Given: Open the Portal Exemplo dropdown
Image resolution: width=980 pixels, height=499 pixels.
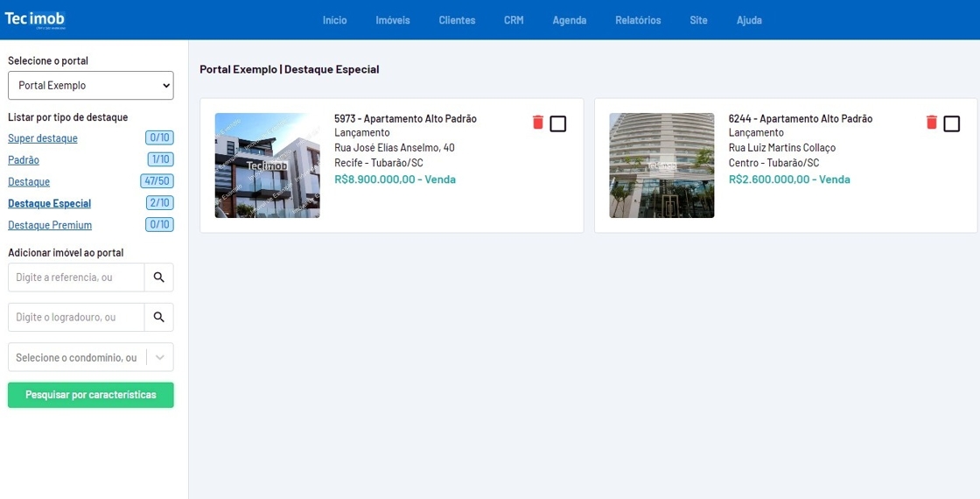Looking at the screenshot, I should pyautogui.click(x=91, y=86).
